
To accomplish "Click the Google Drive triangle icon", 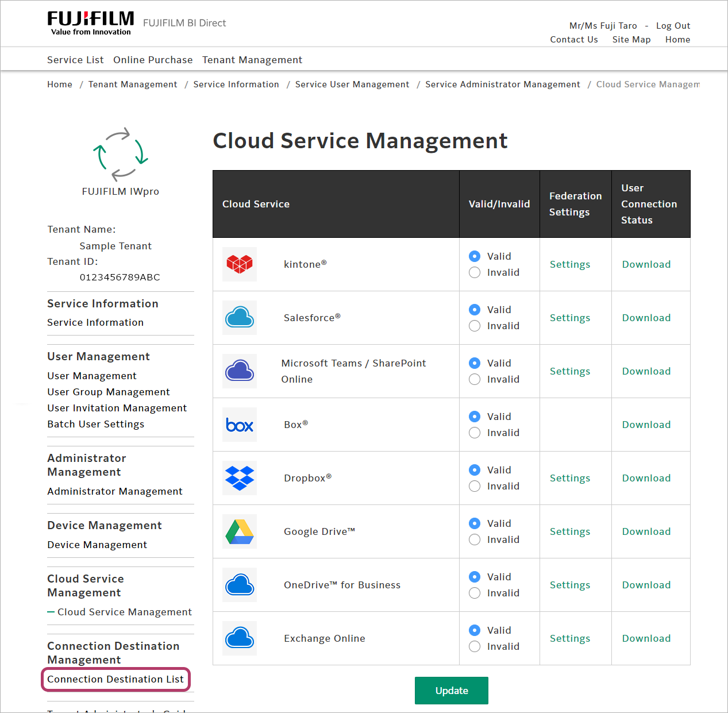I will 240,531.
